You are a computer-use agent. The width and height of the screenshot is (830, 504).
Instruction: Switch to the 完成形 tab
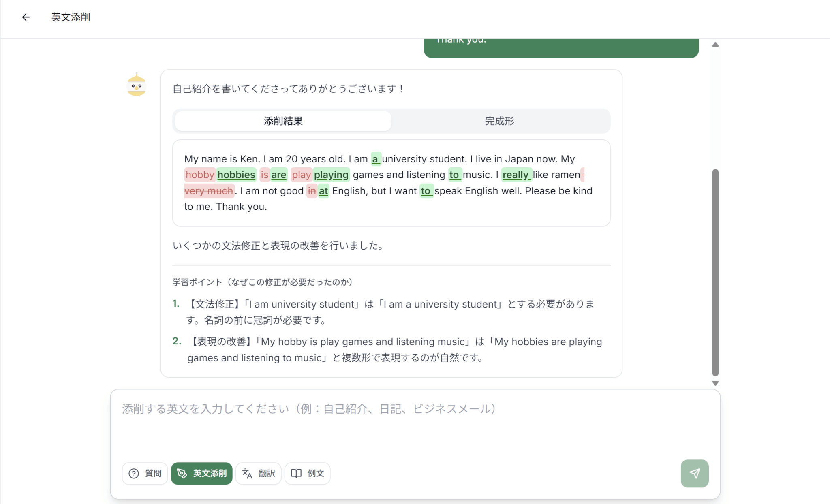(x=499, y=121)
